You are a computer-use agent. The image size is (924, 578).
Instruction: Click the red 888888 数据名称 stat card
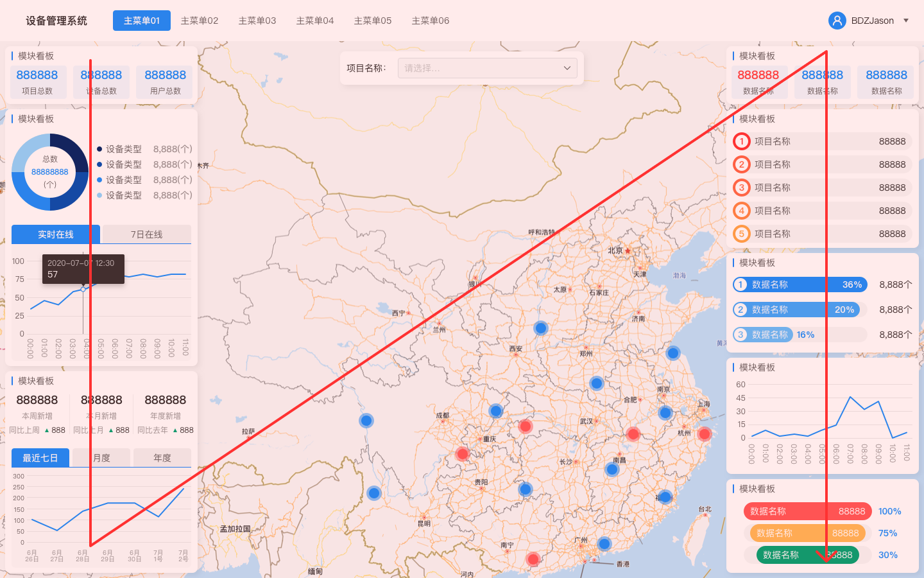(758, 82)
